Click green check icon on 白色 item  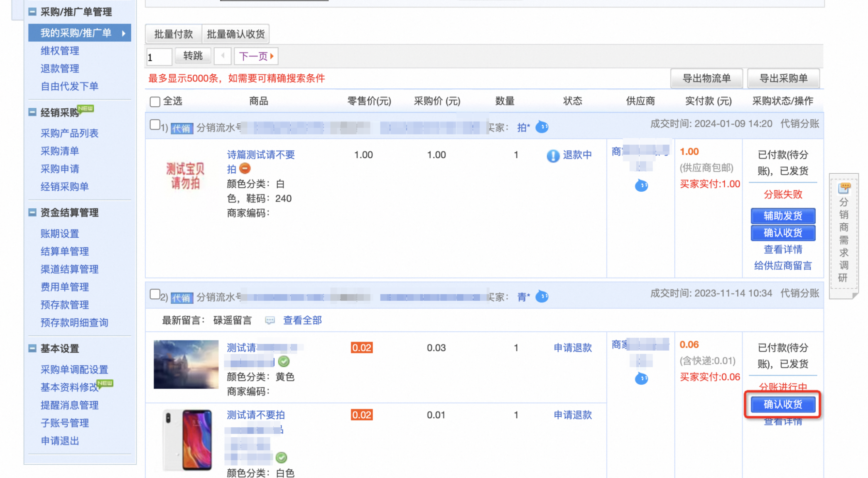(281, 457)
